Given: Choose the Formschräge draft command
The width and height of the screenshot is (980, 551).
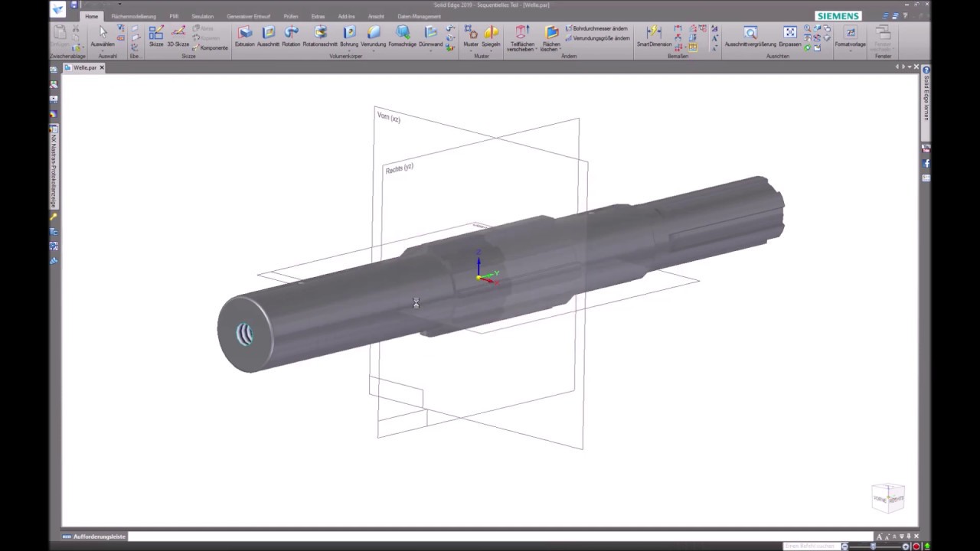Looking at the screenshot, I should (403, 37).
